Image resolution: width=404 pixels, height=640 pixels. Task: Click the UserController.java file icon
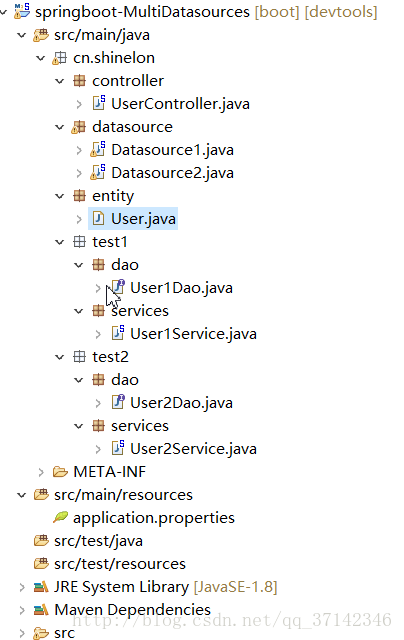99,103
